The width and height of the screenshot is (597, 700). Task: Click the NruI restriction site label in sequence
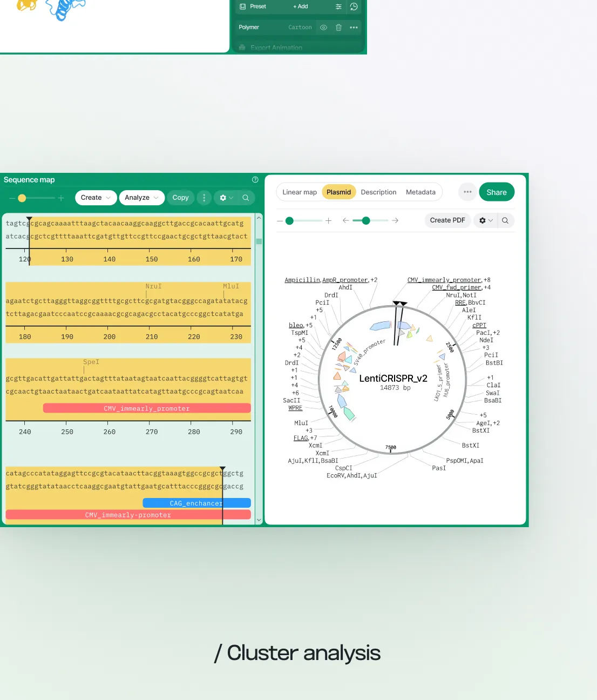tap(153, 286)
